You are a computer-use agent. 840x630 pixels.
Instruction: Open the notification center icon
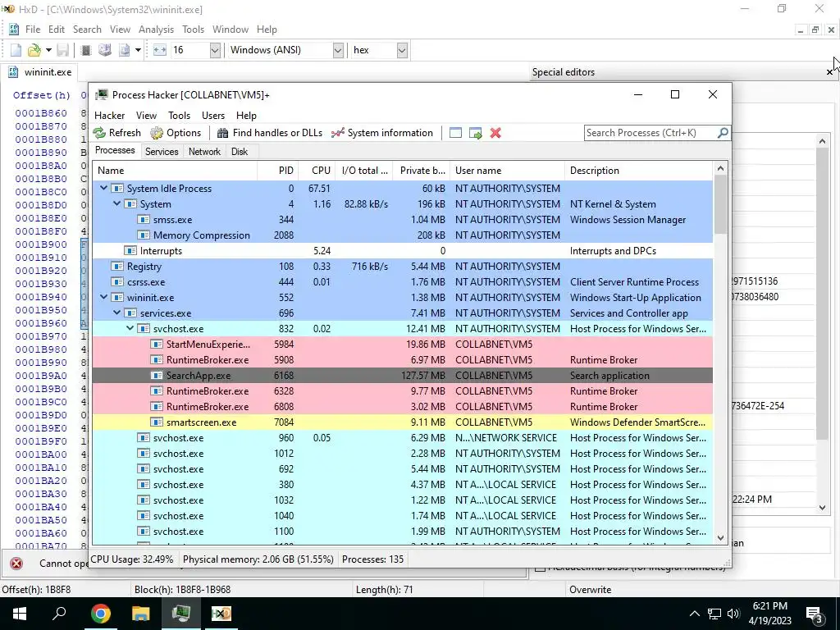click(x=814, y=614)
